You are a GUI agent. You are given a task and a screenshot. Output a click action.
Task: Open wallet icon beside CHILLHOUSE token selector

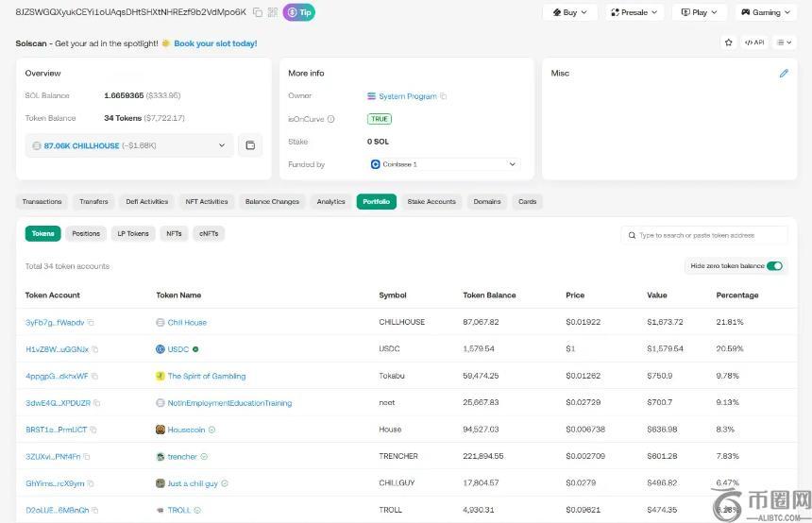pos(250,145)
